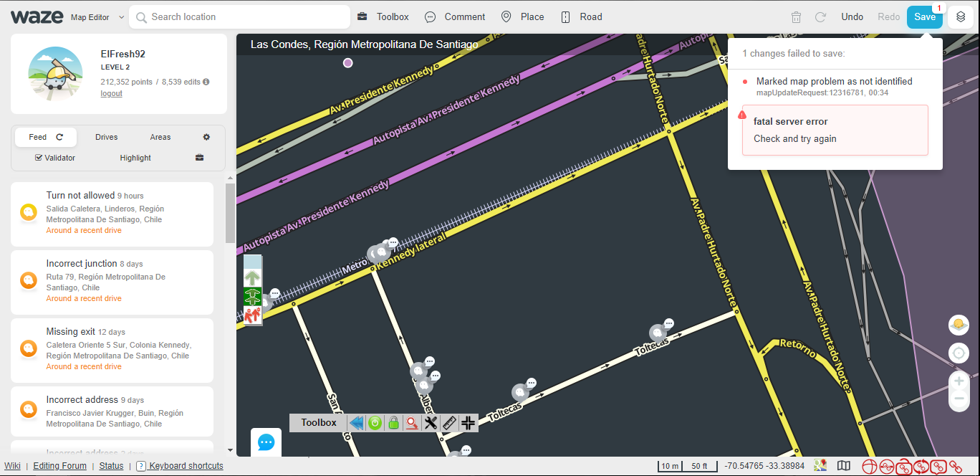Viewport: 980px width, 476px height.
Task: Click the green lock icon in Toolbox bar
Action: (x=393, y=423)
